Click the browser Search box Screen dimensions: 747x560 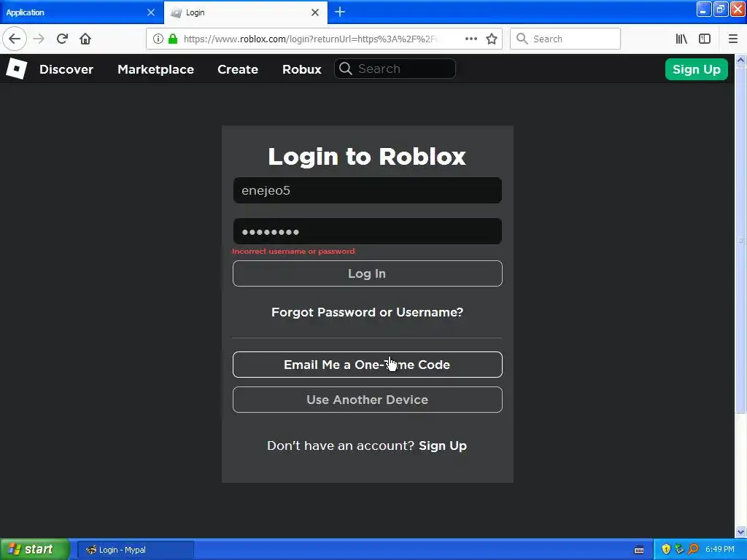coord(565,39)
